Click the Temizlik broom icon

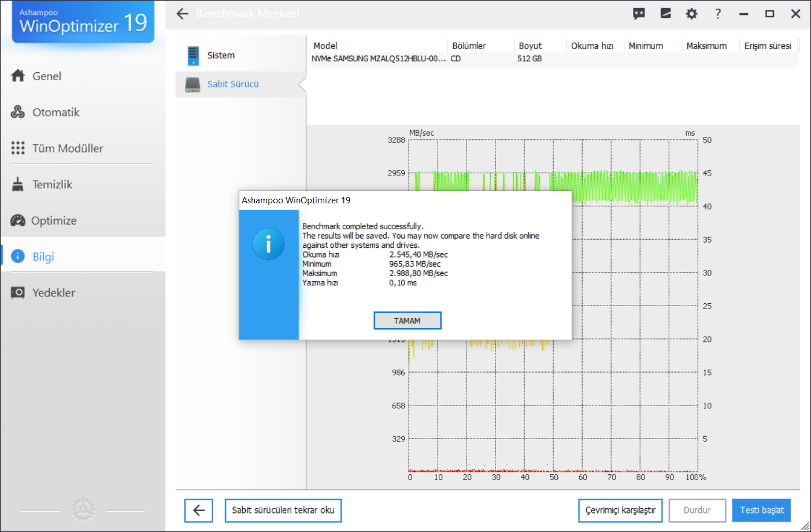[x=18, y=184]
